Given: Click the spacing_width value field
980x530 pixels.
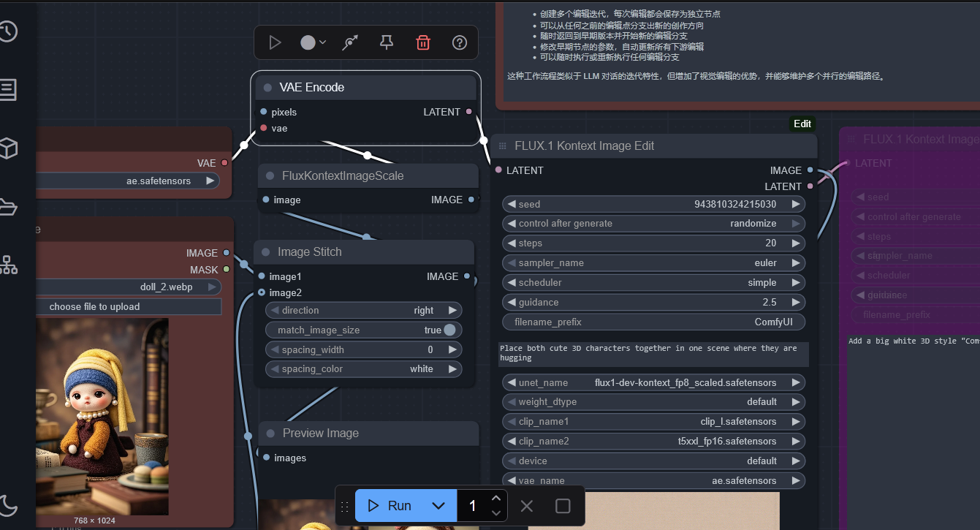Looking at the screenshot, I should click(364, 349).
